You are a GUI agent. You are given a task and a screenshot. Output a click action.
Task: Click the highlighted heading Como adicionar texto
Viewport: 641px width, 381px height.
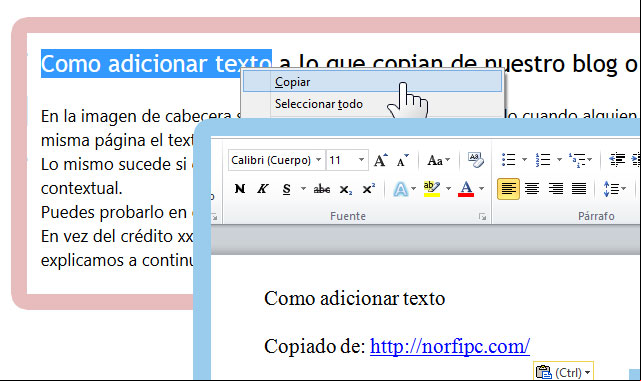156,63
